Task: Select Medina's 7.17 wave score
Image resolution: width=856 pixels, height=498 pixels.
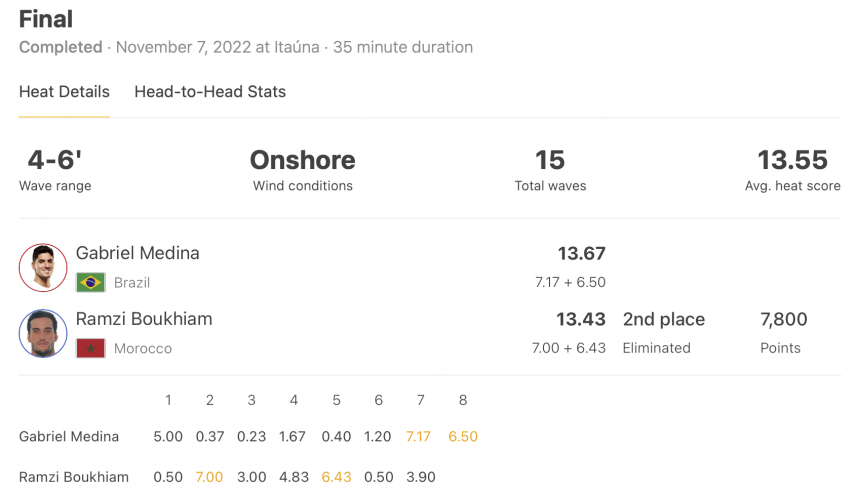Action: click(x=418, y=436)
